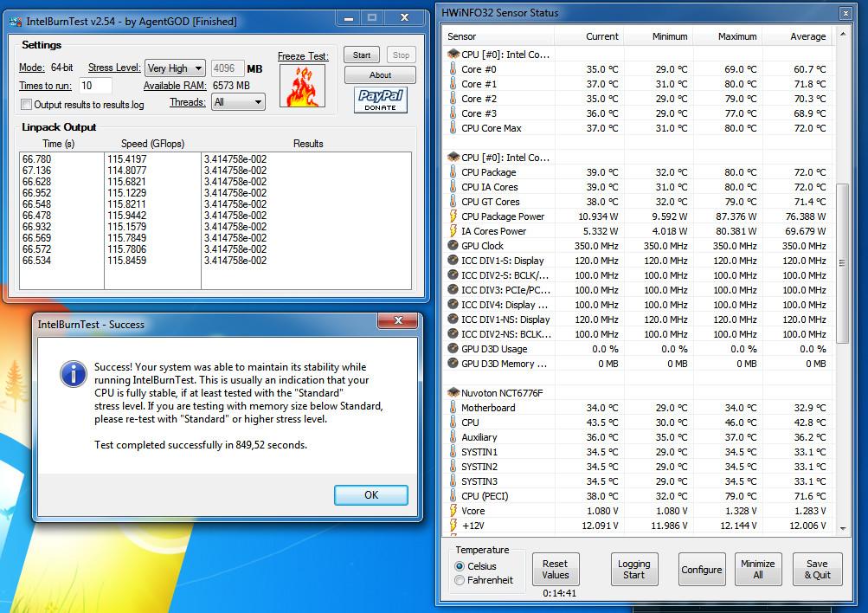Click the Linpack speed value 115.4197
The image size is (868, 613).
126,159
